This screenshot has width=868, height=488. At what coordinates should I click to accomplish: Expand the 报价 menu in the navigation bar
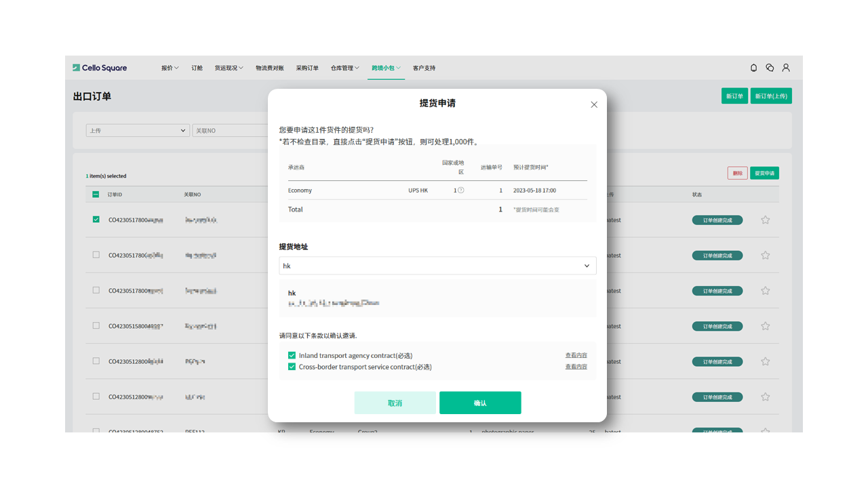pos(170,68)
